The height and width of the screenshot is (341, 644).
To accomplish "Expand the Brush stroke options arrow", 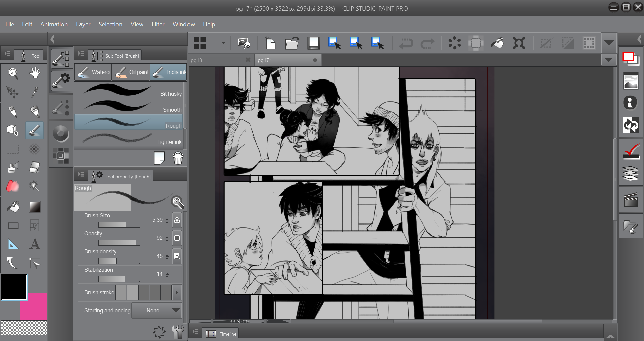I will (x=177, y=292).
